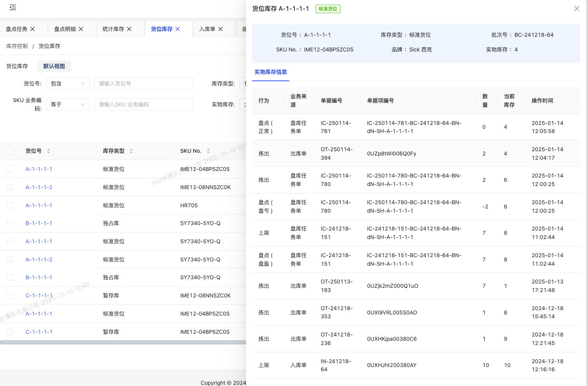The width and height of the screenshot is (588, 386).
Task: Check the first A-1-1-1-1 row checkbox
Action: 10,169
